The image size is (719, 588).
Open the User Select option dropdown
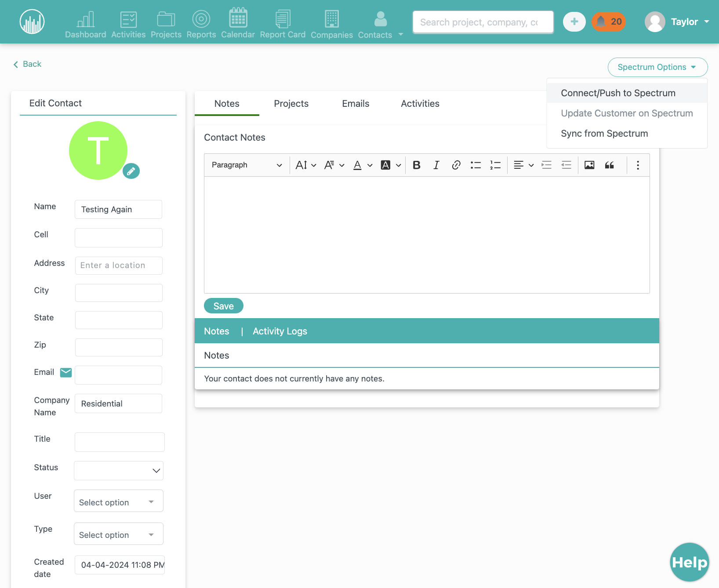[x=119, y=501]
